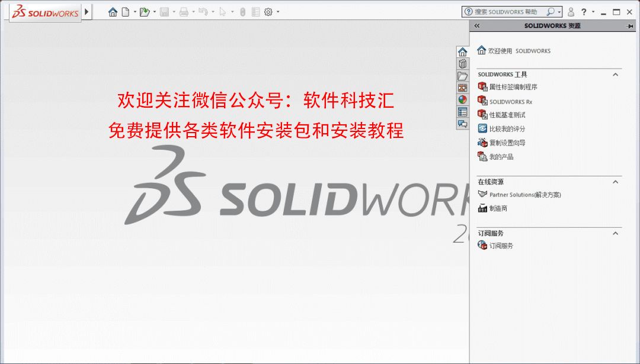This screenshot has height=364, width=640.
Task: Select the Design Library task pane tab
Action: coord(462,64)
